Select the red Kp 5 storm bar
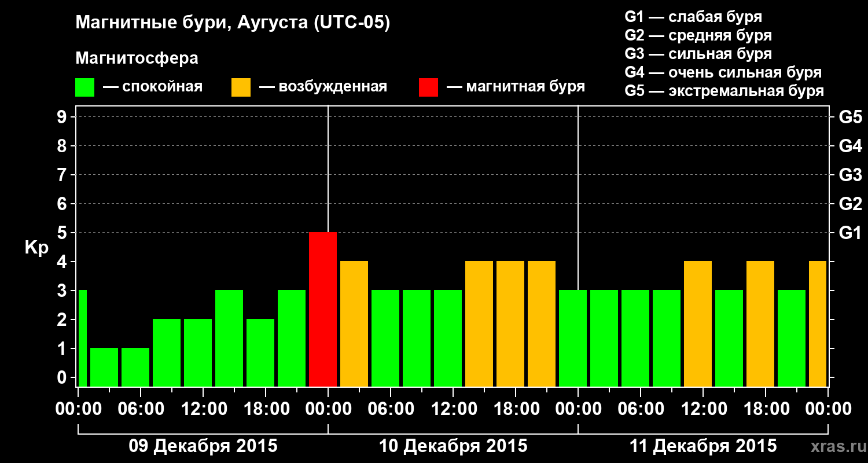This screenshot has width=868, height=463. pos(323,309)
